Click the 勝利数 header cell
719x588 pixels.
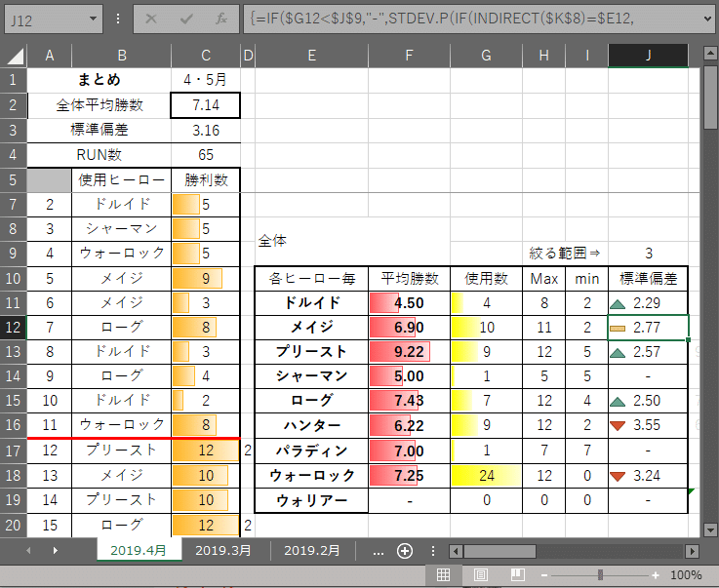click(x=206, y=179)
